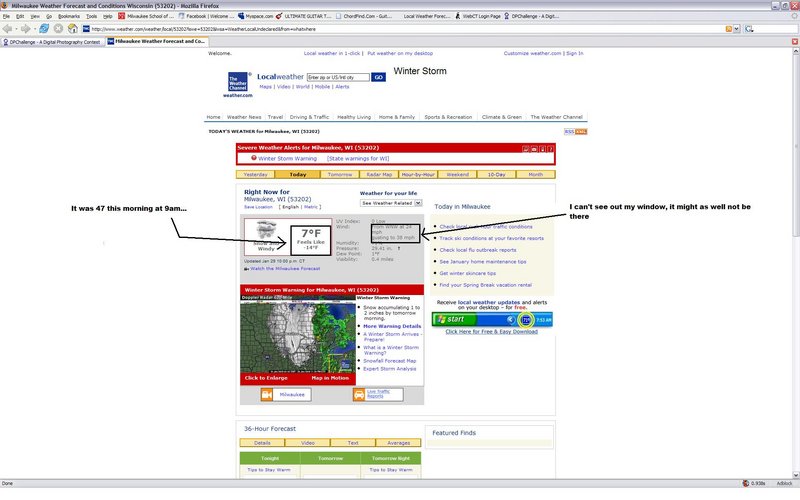Open the Help menu
This screenshot has width=800, height=500.
tap(108, 16)
